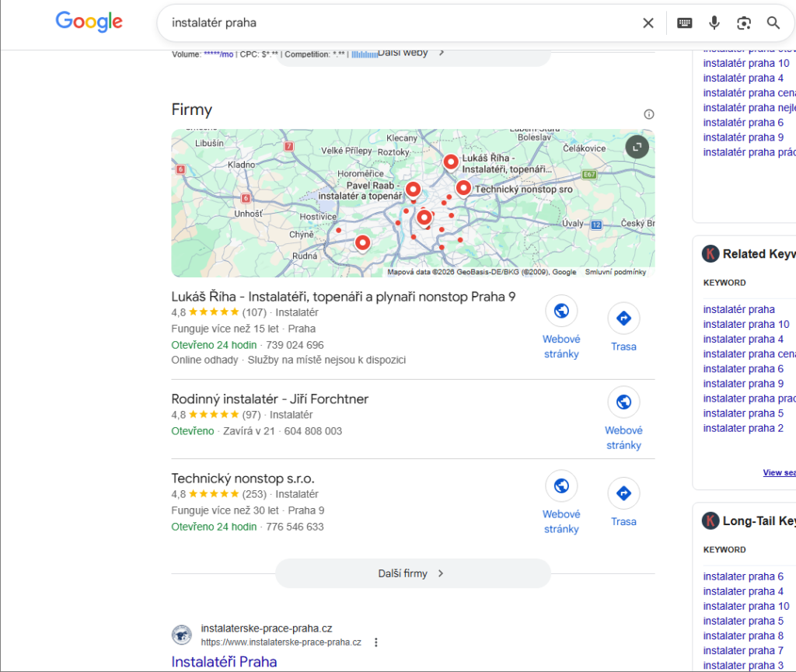Expand the Další weby chevron button
Image resolution: width=796 pixels, height=672 pixels.
click(441, 53)
